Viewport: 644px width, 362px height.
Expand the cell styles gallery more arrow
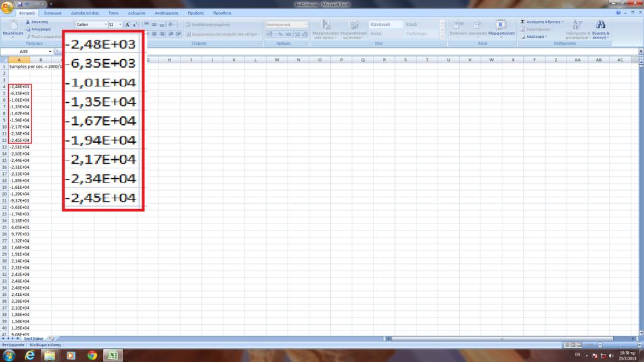442,37
